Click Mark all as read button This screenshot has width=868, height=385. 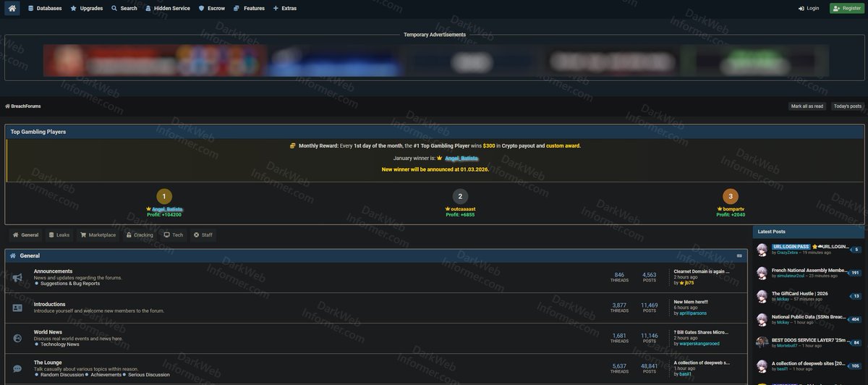pos(807,106)
